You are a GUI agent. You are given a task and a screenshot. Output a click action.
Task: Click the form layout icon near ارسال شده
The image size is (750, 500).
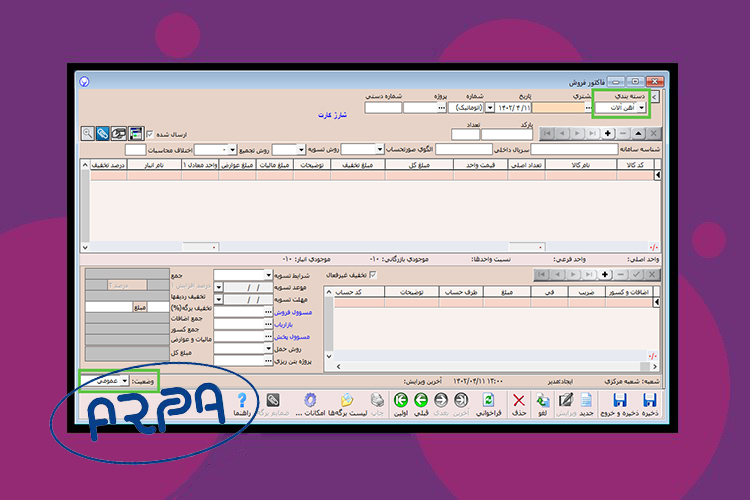(136, 133)
